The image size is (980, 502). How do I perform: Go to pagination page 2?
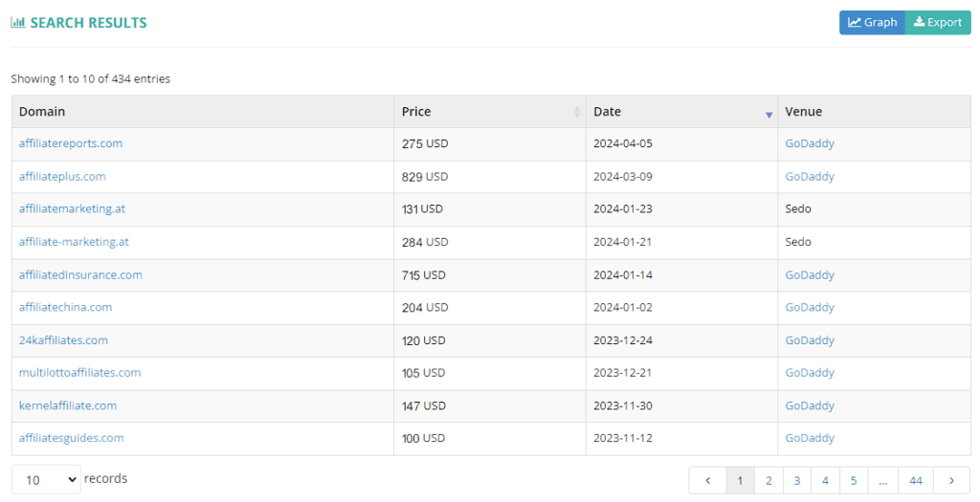(768, 481)
